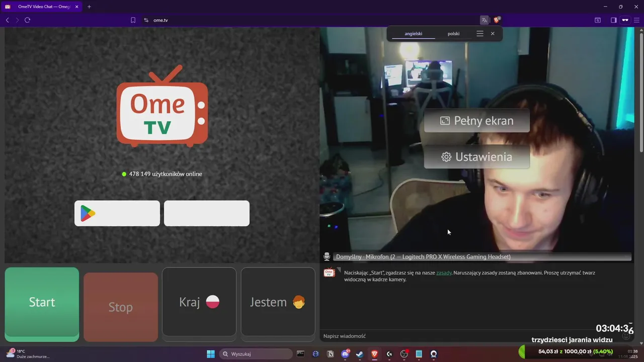Screen dimensions: 644x362
Task: Open the Windows Start menu
Action: 211,354
